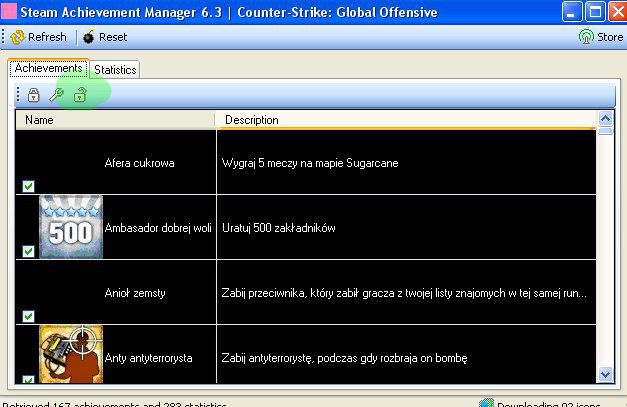
Task: Toggle the Anty antyterrorysta checkbox
Action: point(28,379)
